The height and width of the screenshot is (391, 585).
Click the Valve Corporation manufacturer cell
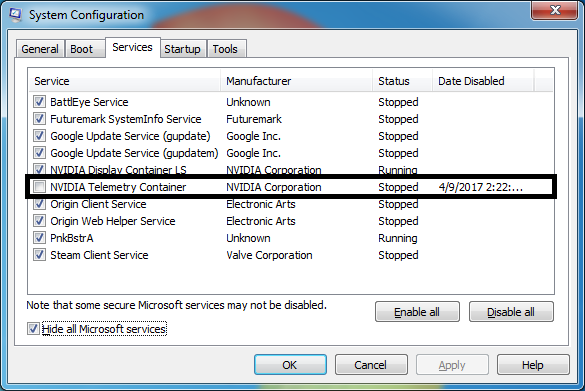tap(269, 255)
